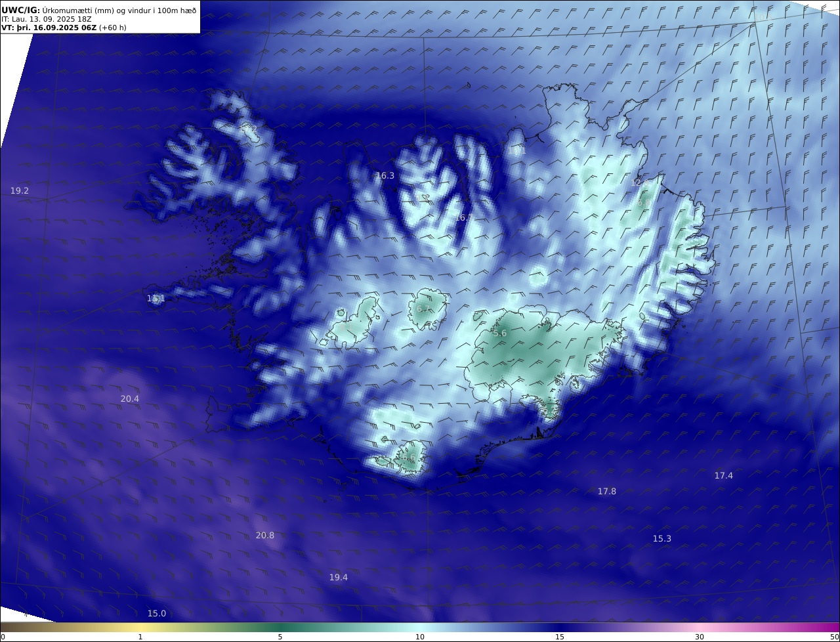Click the colorbar tick label 10
Viewport: 840px width, 642px height.
tap(420, 637)
